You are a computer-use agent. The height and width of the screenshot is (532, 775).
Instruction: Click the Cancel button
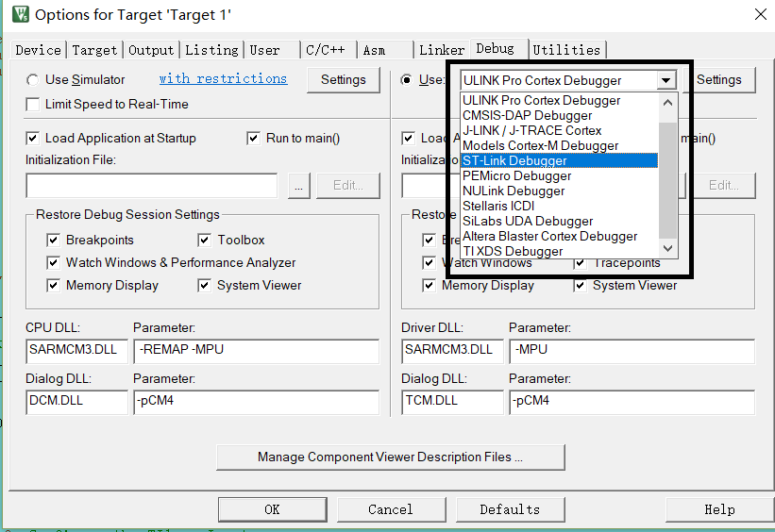pos(391,509)
